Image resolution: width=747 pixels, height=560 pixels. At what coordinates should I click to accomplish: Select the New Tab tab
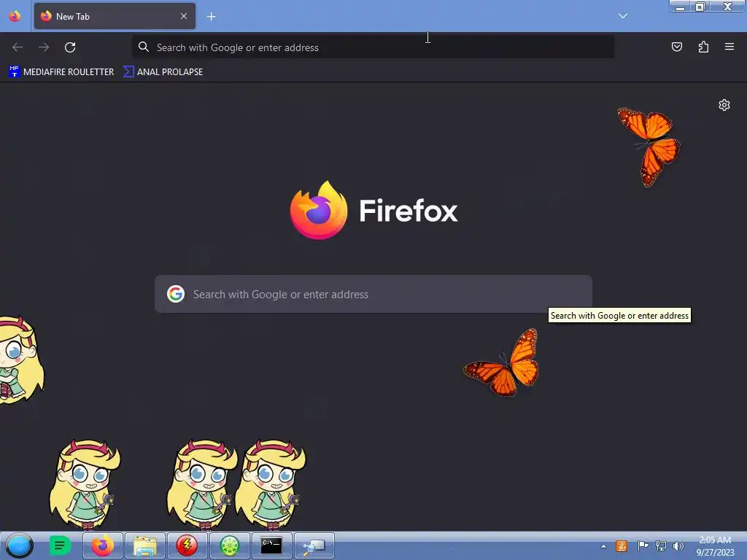tap(115, 16)
